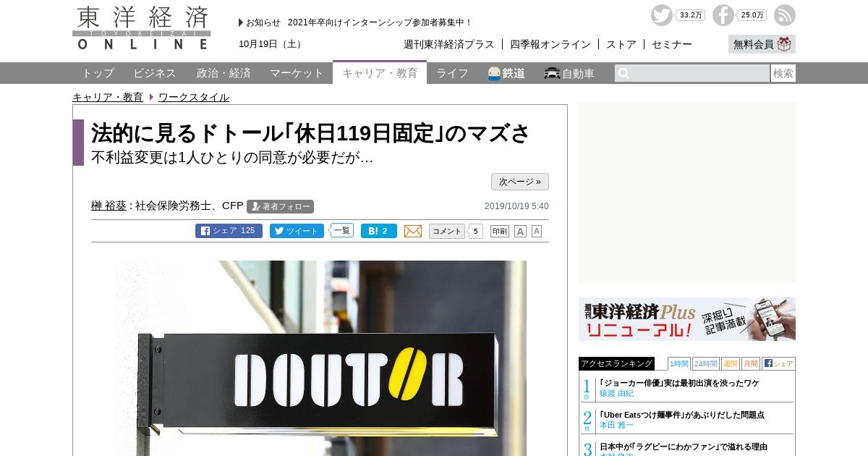Open the トップ navigation tab
The height and width of the screenshot is (456, 868).
[98, 73]
